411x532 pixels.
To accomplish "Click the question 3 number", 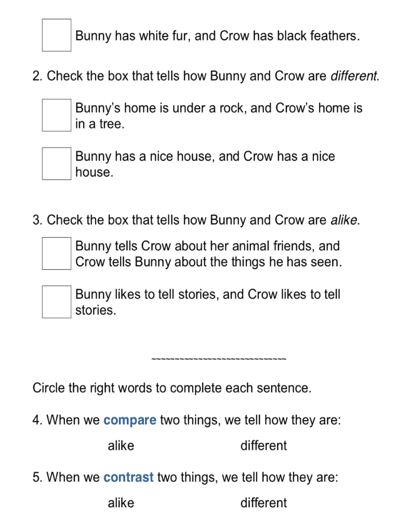I will pyautogui.click(x=37, y=220).
